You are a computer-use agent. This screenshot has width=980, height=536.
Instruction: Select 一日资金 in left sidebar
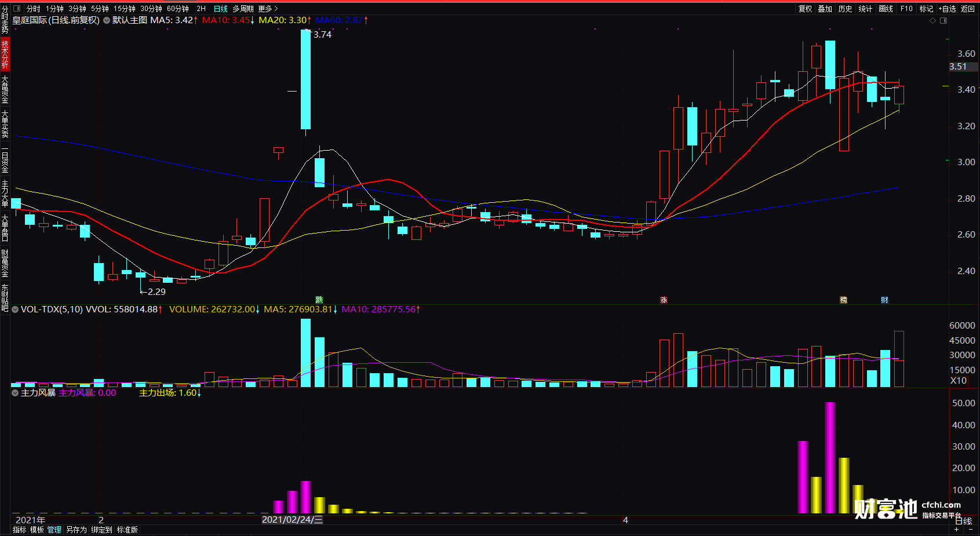tap(5, 159)
